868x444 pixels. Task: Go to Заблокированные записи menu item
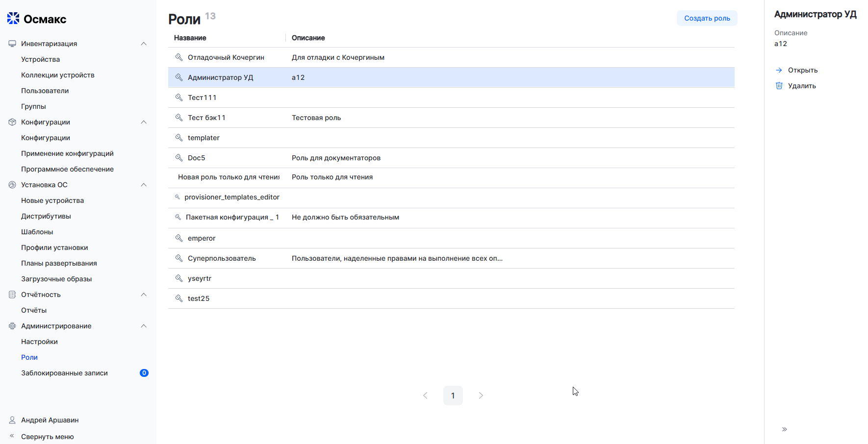[64, 373]
